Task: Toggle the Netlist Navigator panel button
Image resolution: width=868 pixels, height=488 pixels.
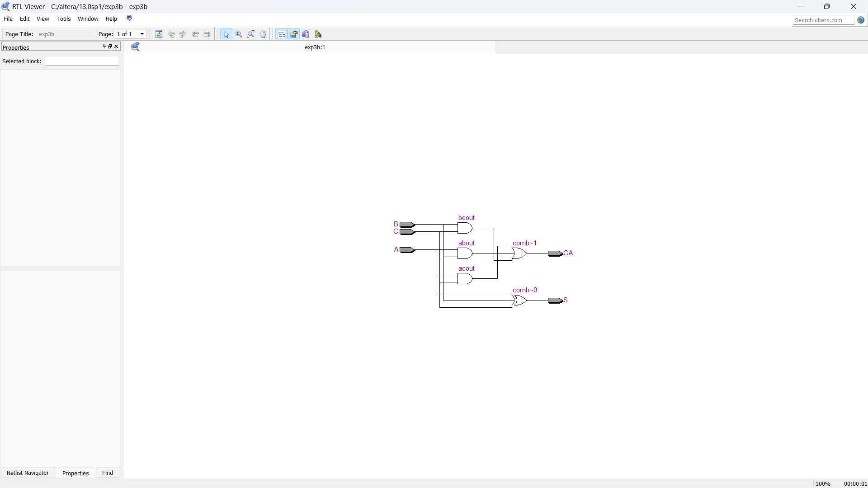Action: pos(281,34)
